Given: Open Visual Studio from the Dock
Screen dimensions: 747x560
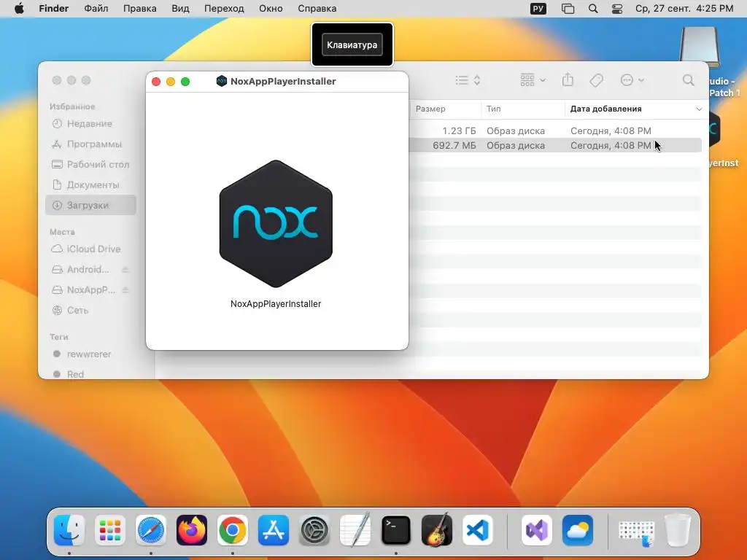Looking at the screenshot, I should (x=537, y=530).
